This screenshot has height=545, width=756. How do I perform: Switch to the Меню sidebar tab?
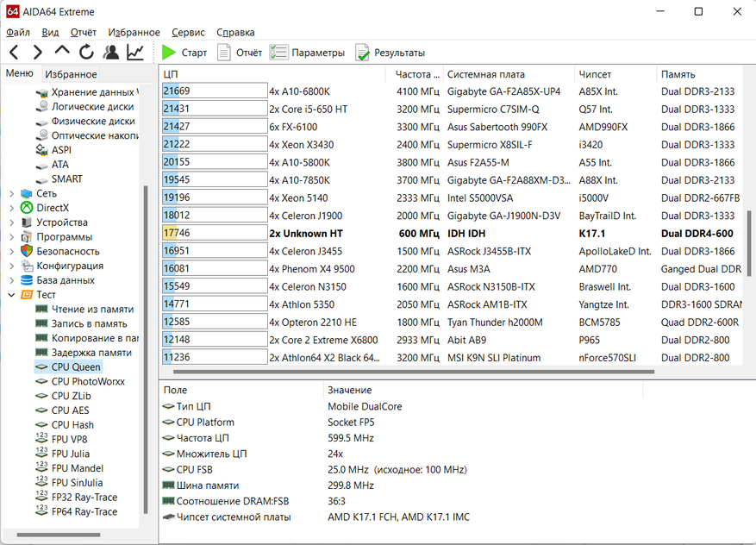coord(20,73)
